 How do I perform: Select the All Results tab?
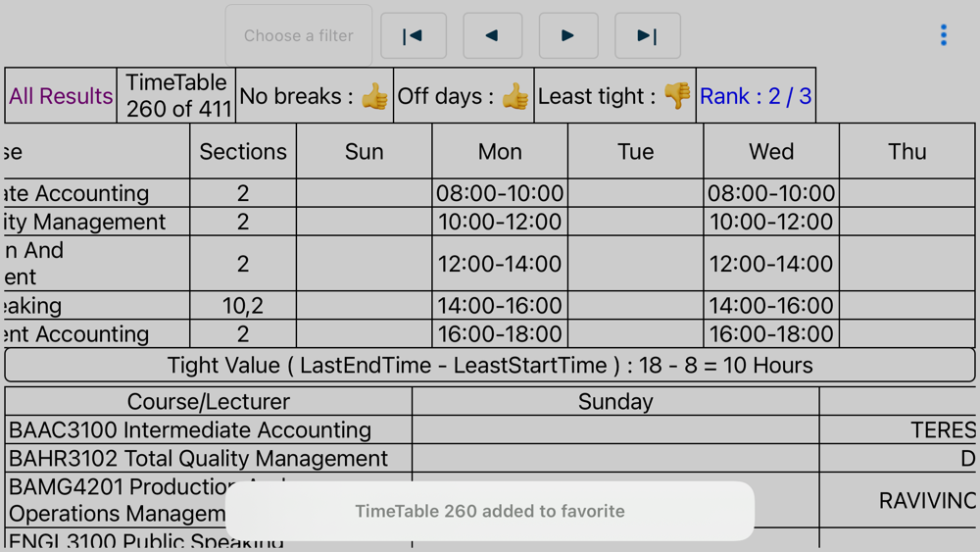pyautogui.click(x=61, y=96)
